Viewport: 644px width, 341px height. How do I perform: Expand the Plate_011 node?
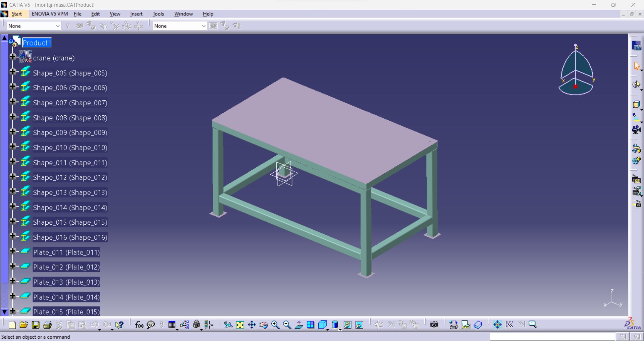(x=13, y=251)
